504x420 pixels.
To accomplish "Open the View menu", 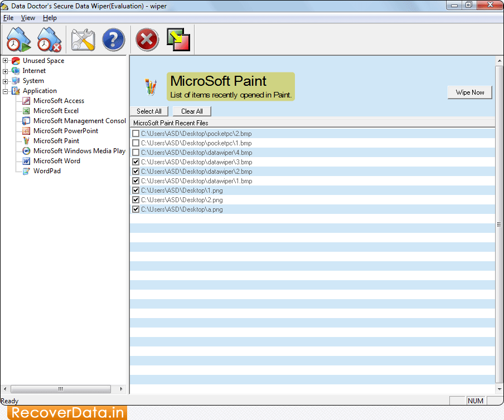I will pos(28,18).
